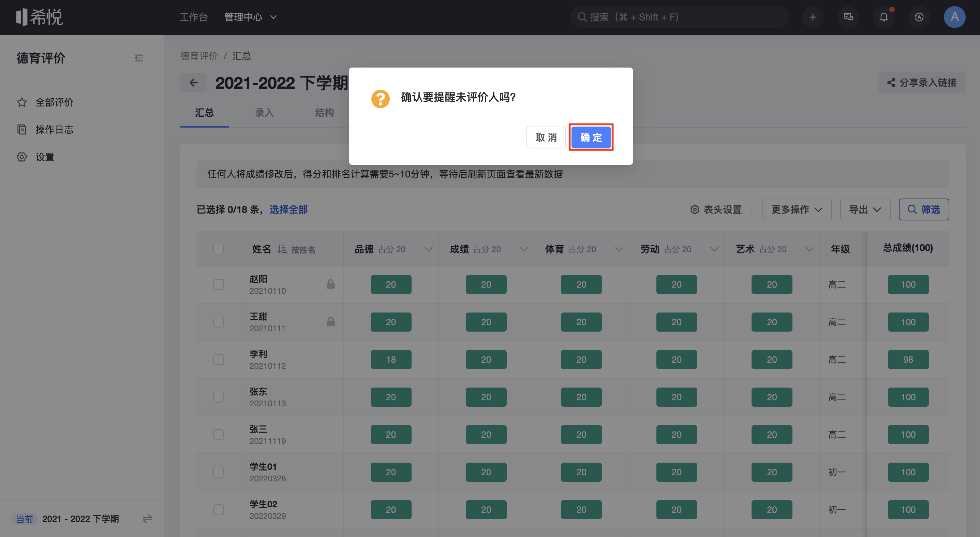Click the lock icon in 王甜 row

[x=331, y=322]
